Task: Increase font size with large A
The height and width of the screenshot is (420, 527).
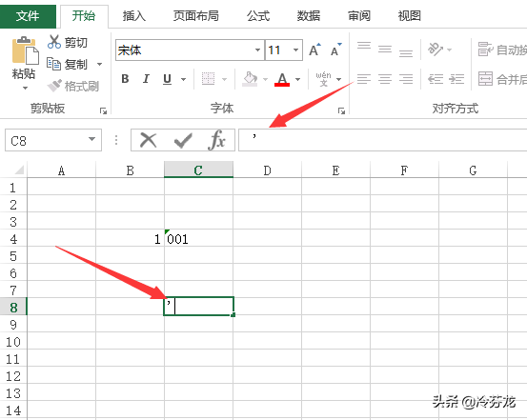Action: coord(314,50)
